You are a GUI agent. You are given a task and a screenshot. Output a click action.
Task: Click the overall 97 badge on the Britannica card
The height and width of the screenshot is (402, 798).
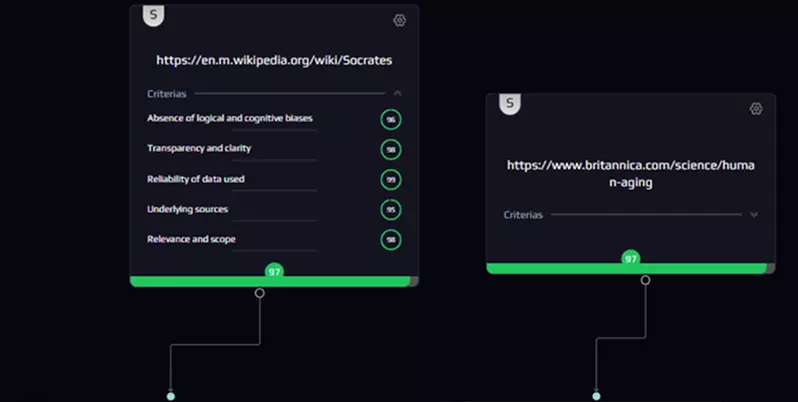pos(630,259)
